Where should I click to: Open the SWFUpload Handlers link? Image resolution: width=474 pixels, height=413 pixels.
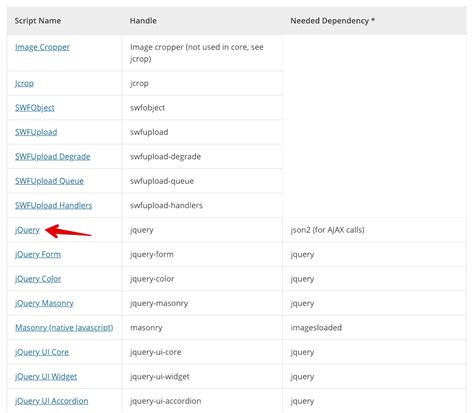click(x=53, y=205)
